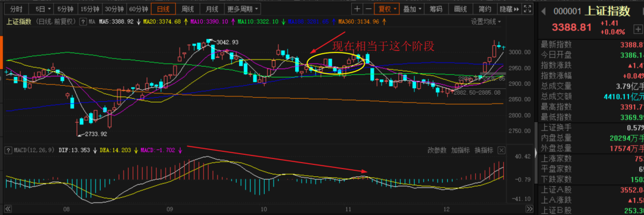Switch to the 60分钟 tab

pyautogui.click(x=138, y=8)
